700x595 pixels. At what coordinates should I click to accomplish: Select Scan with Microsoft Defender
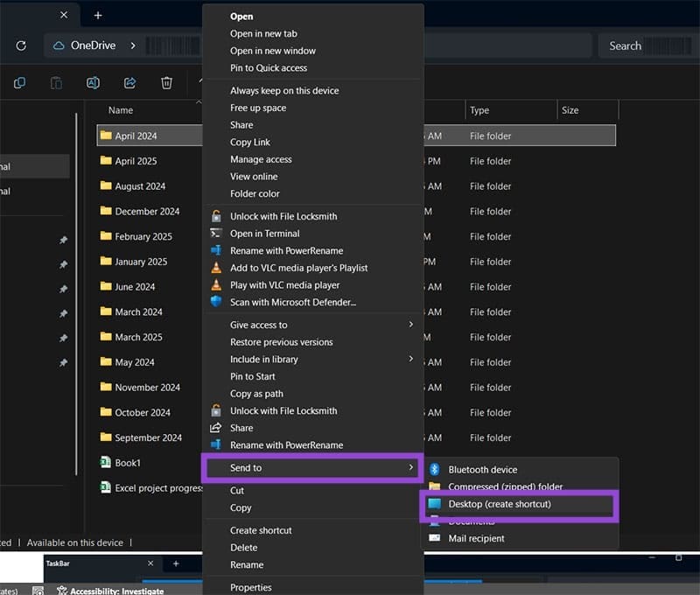pos(292,302)
